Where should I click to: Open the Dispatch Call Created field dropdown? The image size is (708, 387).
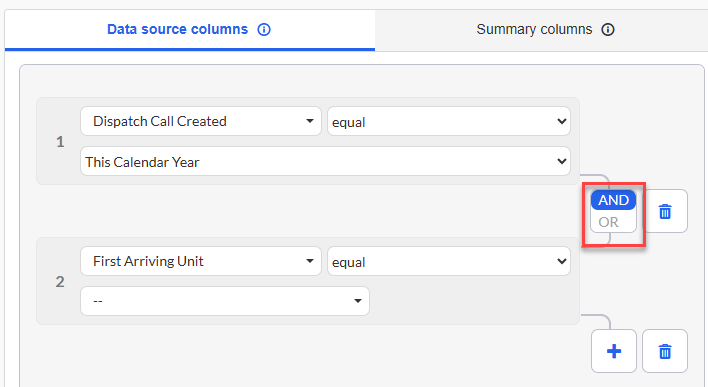(x=201, y=121)
